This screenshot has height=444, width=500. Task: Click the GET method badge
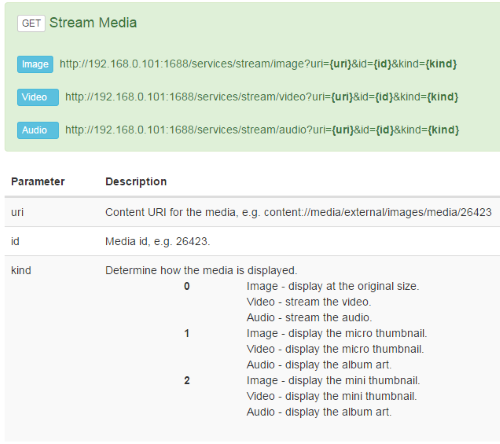(31, 23)
